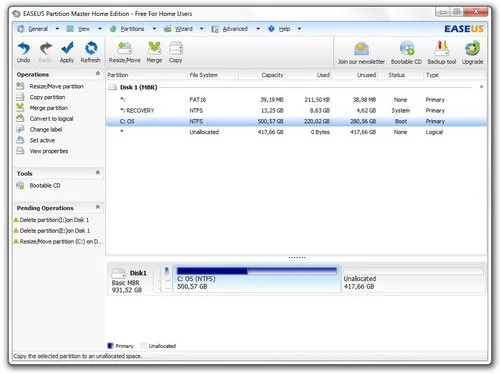Click the Convert to logical icon
This screenshot has height=374, width=500.
[20, 118]
